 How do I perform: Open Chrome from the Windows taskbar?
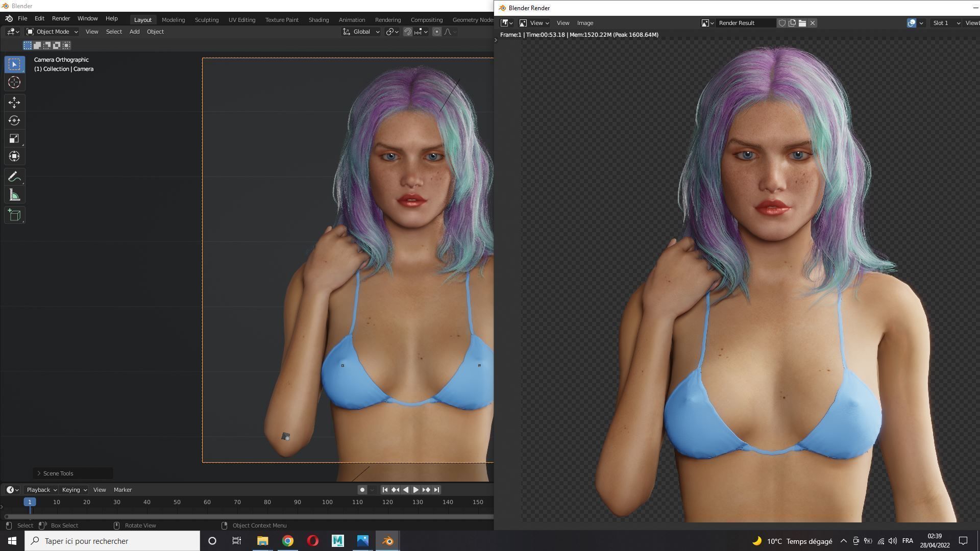pyautogui.click(x=288, y=541)
